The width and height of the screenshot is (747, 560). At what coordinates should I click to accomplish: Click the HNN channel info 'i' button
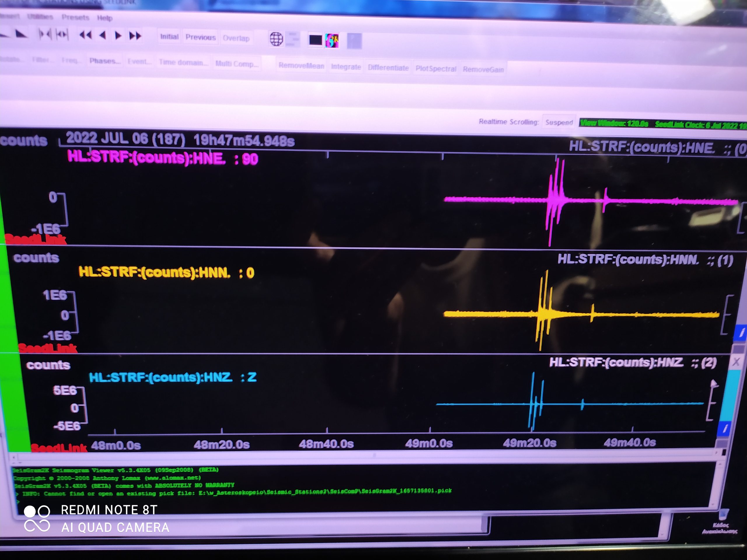pyautogui.click(x=741, y=333)
